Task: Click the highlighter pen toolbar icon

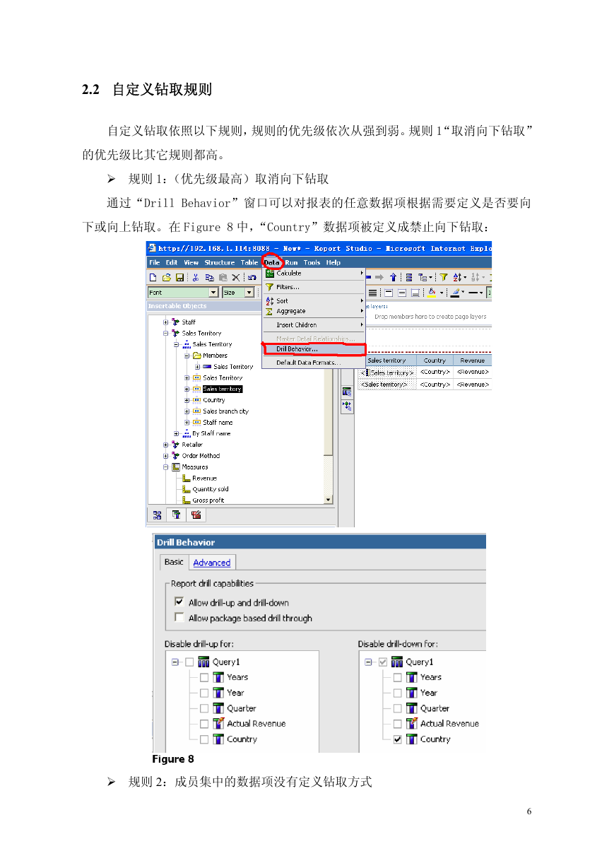Action: (x=456, y=292)
